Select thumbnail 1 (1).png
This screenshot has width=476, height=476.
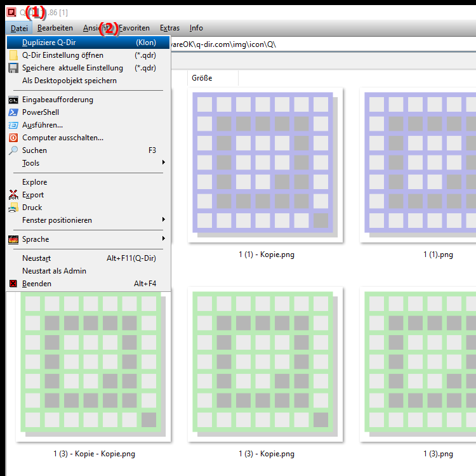point(418,165)
